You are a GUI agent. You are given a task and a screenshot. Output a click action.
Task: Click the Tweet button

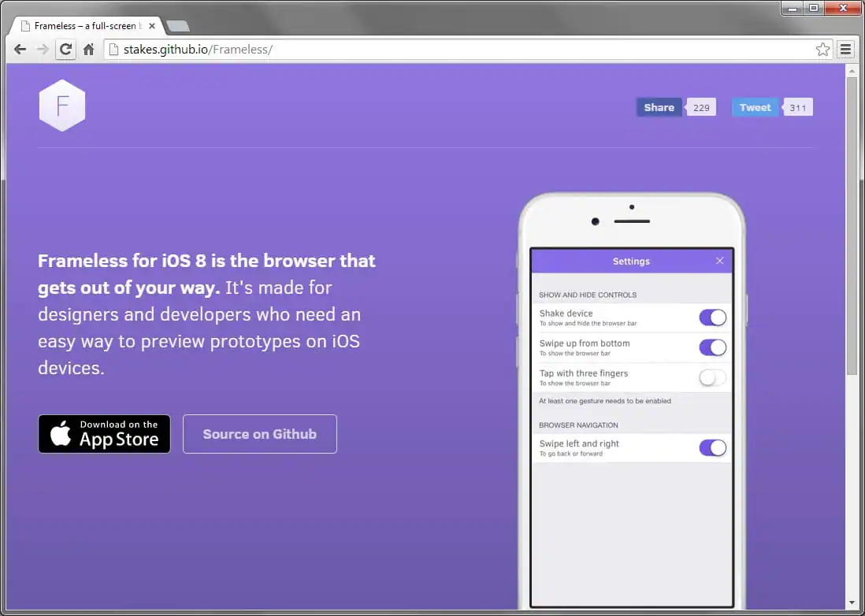click(x=755, y=108)
